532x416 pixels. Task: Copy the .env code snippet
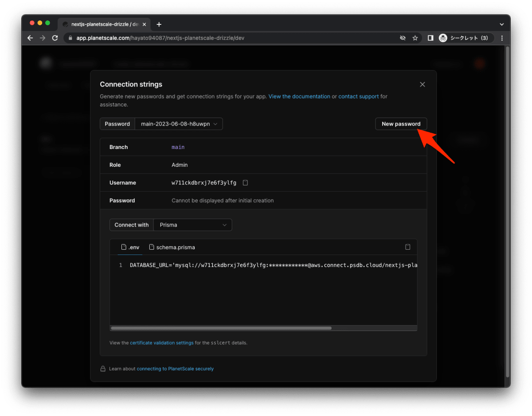pyautogui.click(x=408, y=247)
